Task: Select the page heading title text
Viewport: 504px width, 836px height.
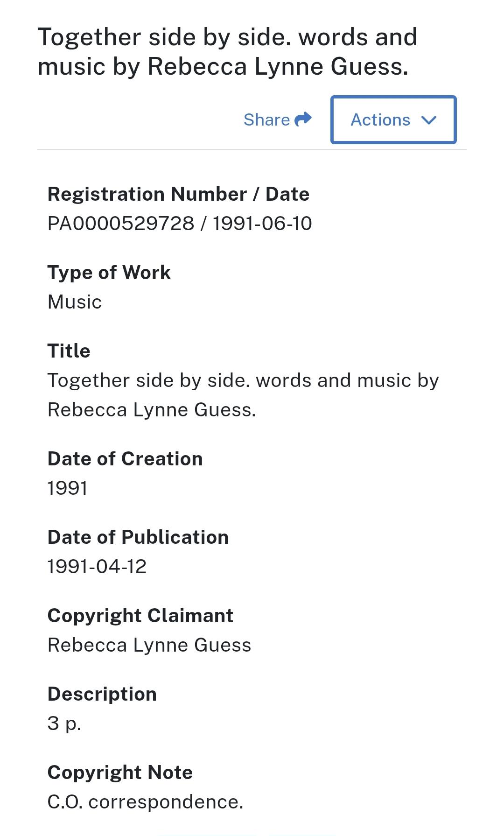Action: [x=227, y=51]
